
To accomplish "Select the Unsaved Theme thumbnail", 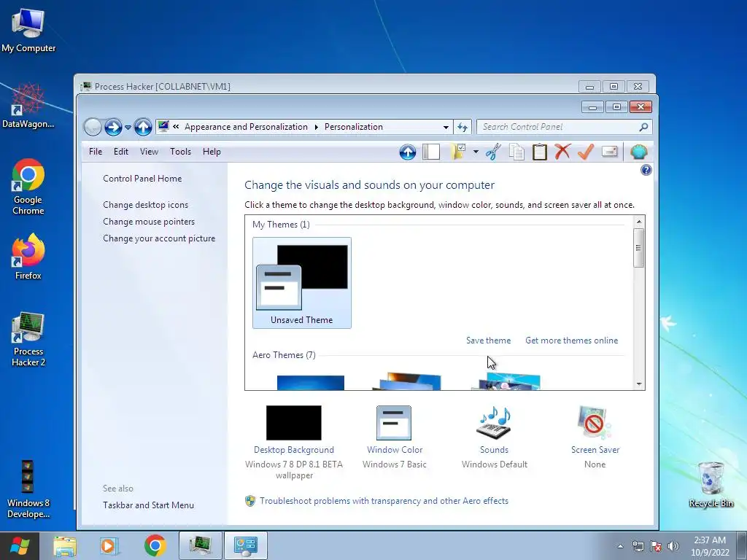I will pos(302,283).
